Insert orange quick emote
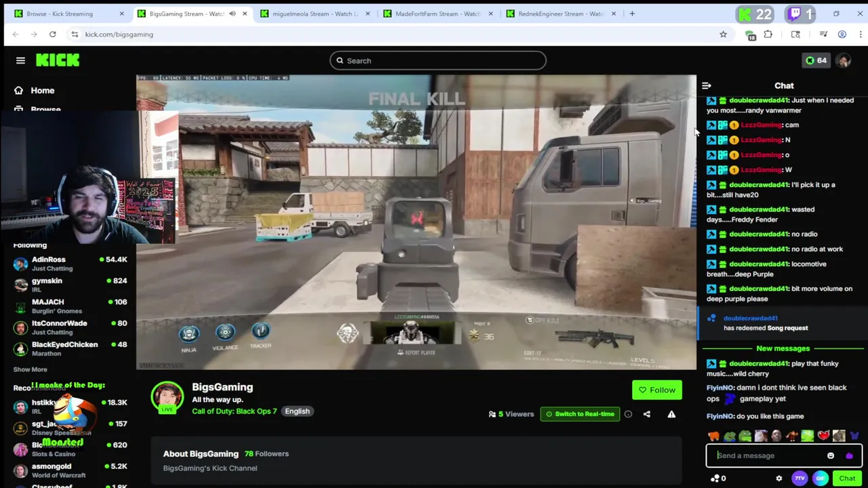This screenshot has width=868, height=488. click(713, 436)
